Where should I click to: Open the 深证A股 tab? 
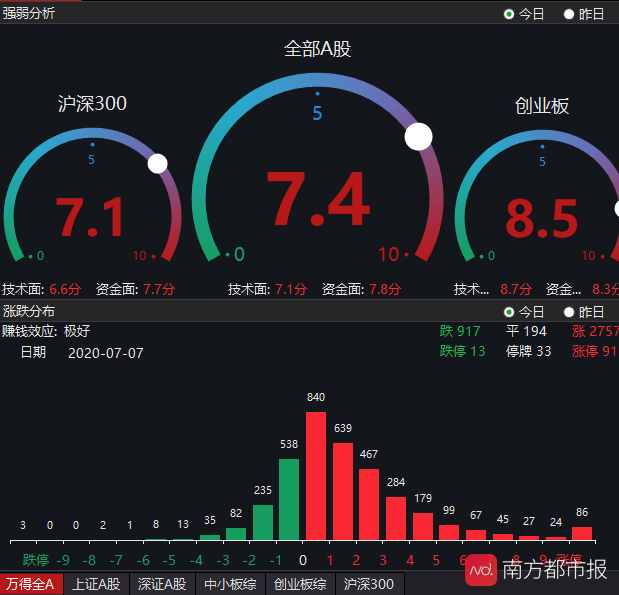pos(162,584)
